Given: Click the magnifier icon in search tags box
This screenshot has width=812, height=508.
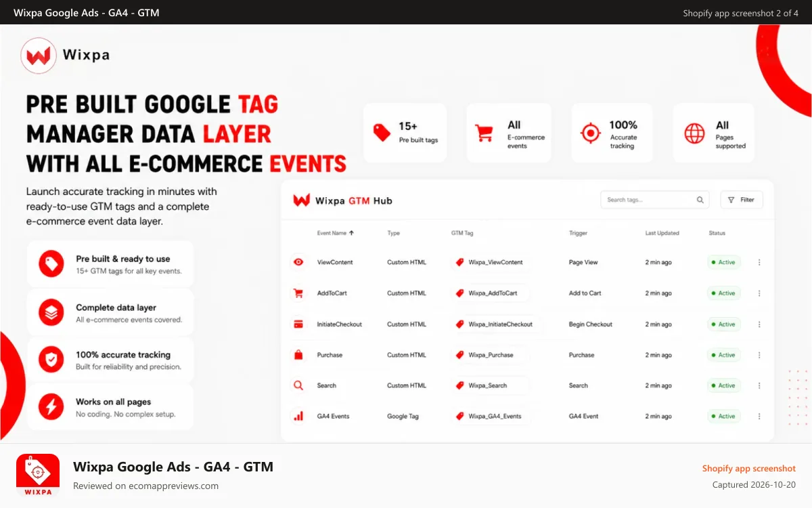Looking at the screenshot, I should tap(700, 200).
